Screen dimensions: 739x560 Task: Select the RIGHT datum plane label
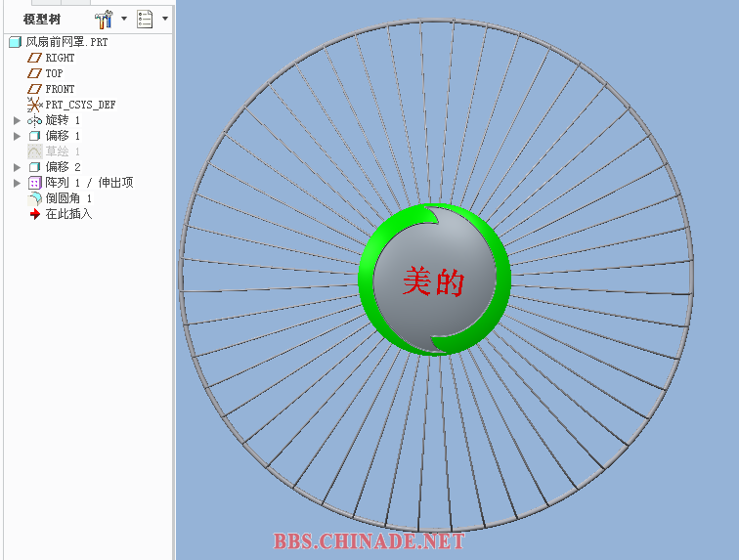point(60,58)
